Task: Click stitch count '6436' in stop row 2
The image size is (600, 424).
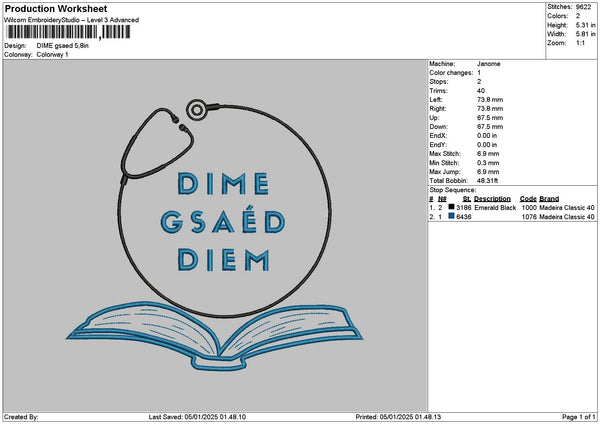Action: pyautogui.click(x=464, y=217)
